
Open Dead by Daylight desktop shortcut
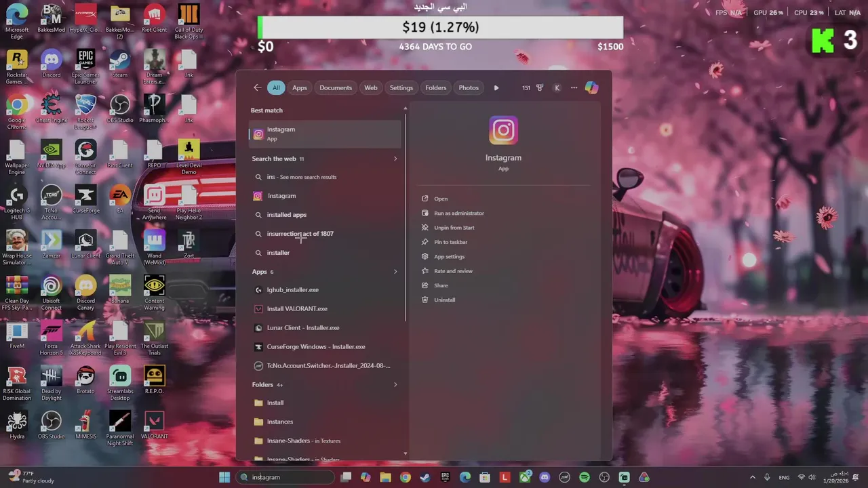tap(51, 383)
